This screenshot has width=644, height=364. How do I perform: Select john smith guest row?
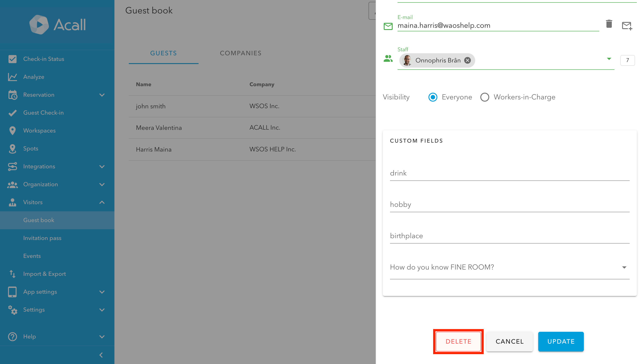pos(252,106)
